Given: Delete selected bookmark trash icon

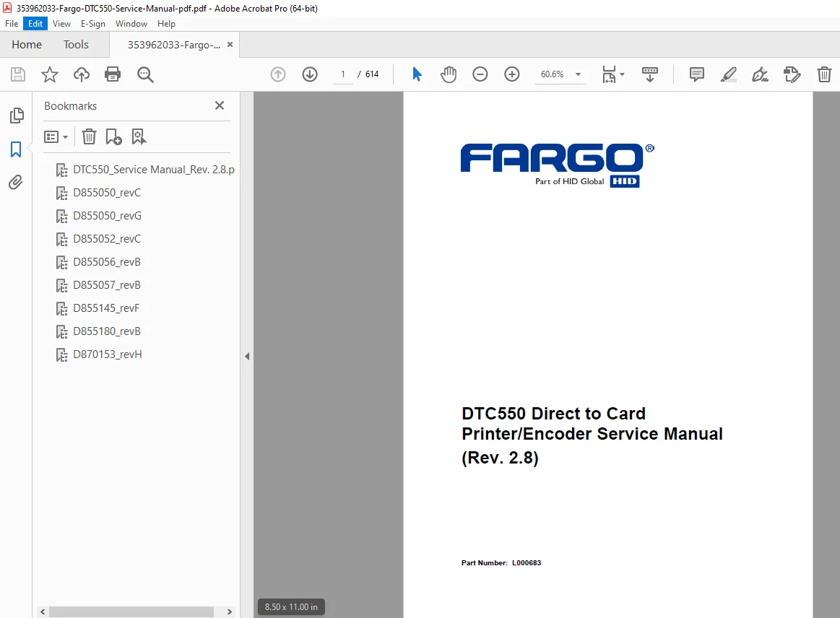Looking at the screenshot, I should coord(89,137).
